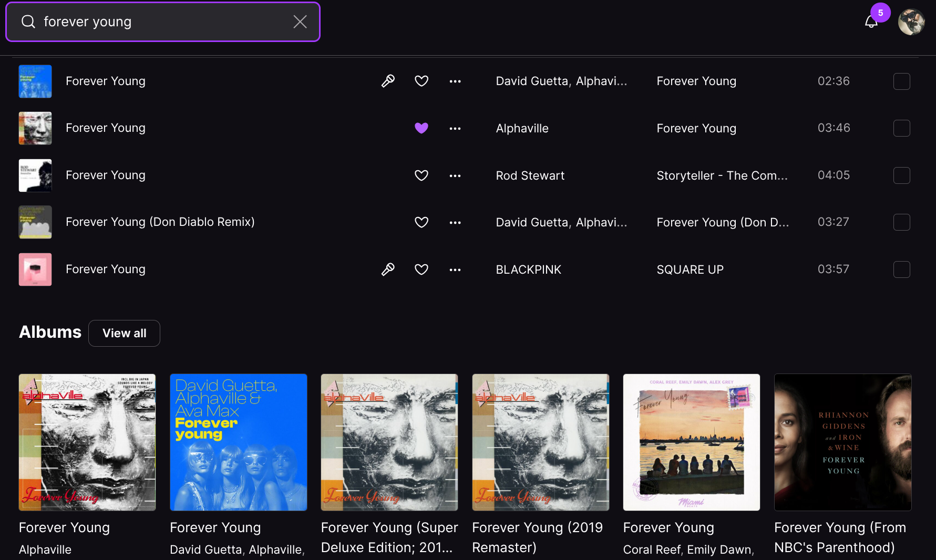Like the Don Diablo Remix track
936x560 pixels.
[x=421, y=222]
